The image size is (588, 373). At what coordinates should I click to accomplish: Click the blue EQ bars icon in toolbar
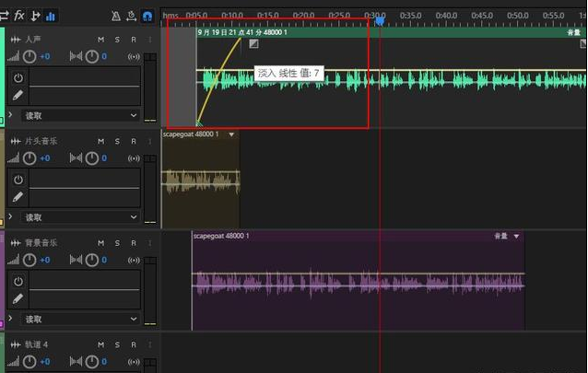pyautogui.click(x=50, y=16)
